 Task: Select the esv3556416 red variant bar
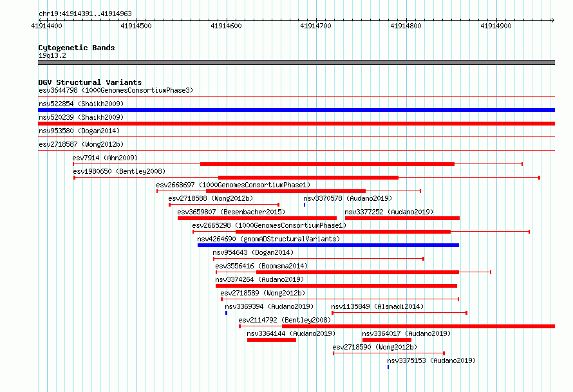click(357, 272)
